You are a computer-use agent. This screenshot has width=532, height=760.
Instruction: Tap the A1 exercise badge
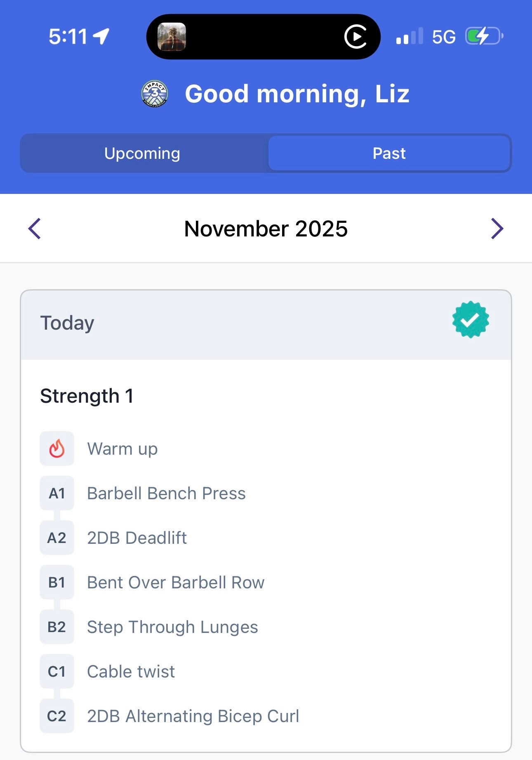coord(57,493)
